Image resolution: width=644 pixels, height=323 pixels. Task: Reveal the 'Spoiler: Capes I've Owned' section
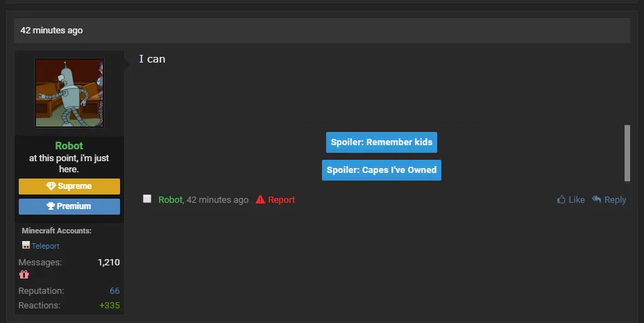pyautogui.click(x=381, y=170)
